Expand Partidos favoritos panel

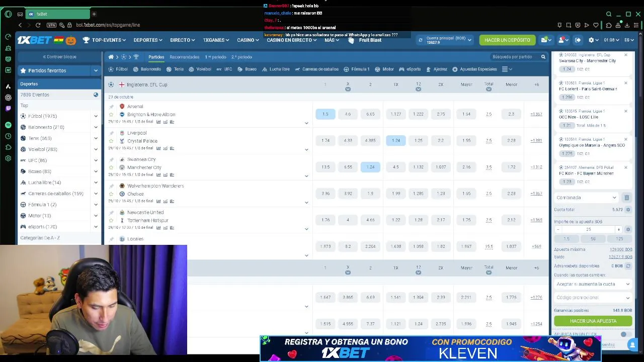pyautogui.click(x=96, y=71)
